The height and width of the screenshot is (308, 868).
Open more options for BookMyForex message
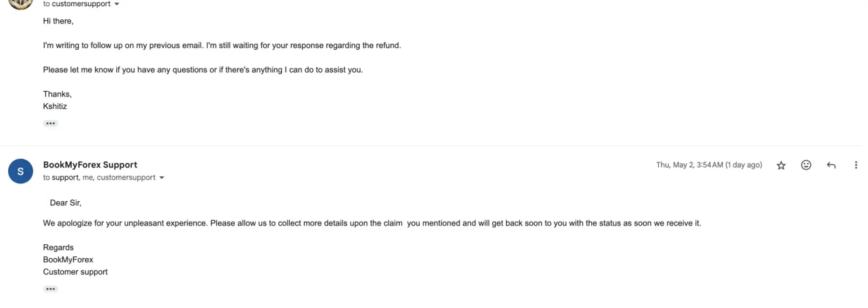click(x=856, y=165)
